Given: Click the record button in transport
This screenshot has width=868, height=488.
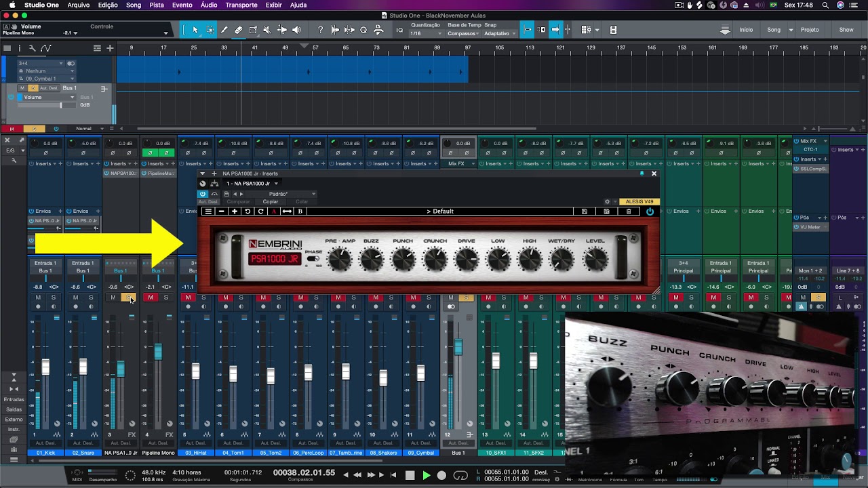Looking at the screenshot, I should (442, 475).
